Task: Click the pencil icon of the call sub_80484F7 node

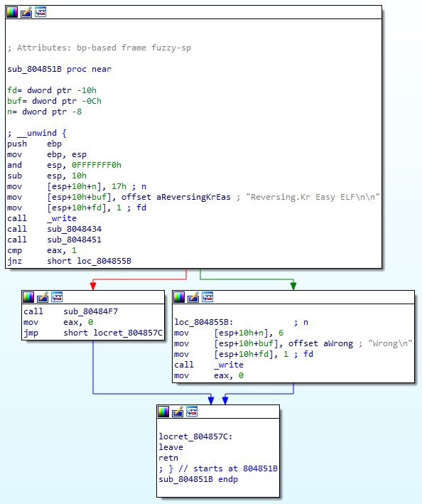Action: coord(43,297)
